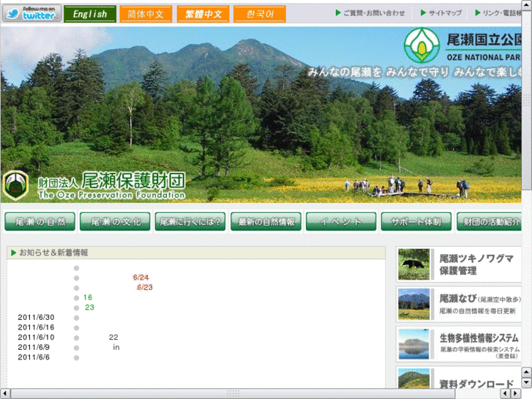Open 尾瀬なび mountain thumbnail

point(414,304)
